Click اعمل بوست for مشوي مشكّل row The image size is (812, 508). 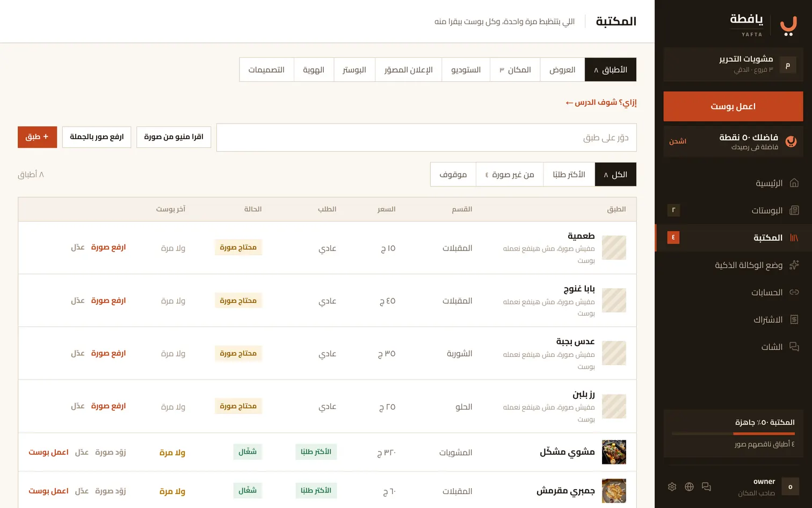(48, 453)
